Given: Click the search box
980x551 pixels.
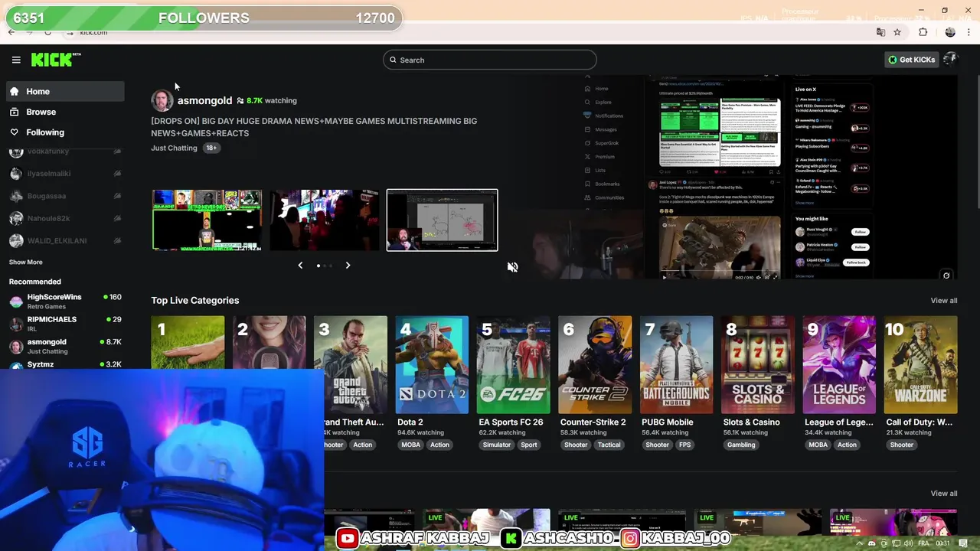Looking at the screenshot, I should [x=490, y=60].
